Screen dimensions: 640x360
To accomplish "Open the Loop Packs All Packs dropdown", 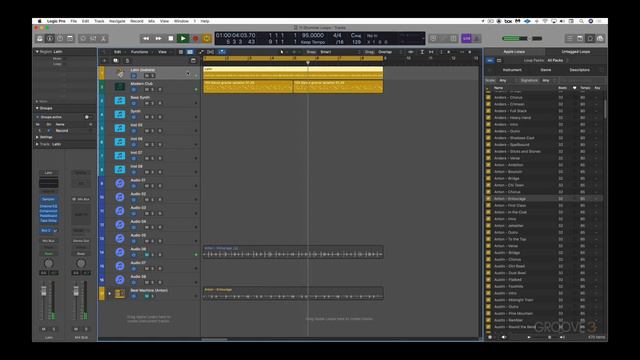I will pos(557,60).
